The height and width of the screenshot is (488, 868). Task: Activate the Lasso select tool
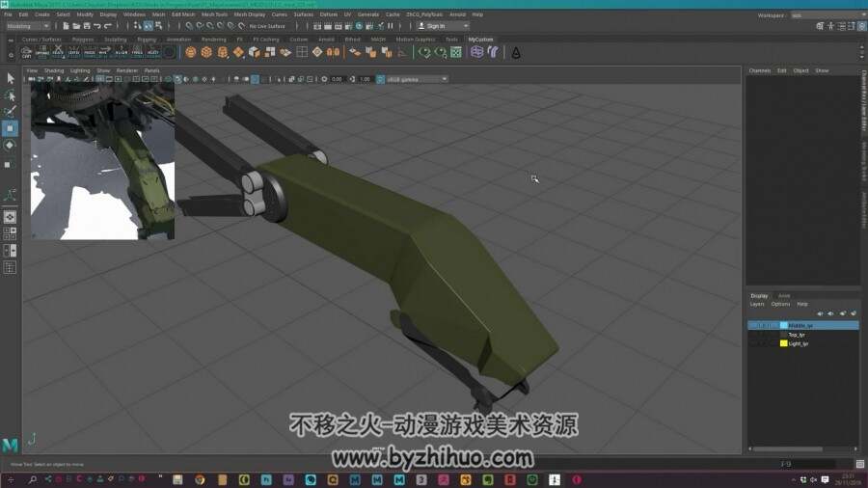click(x=10, y=95)
